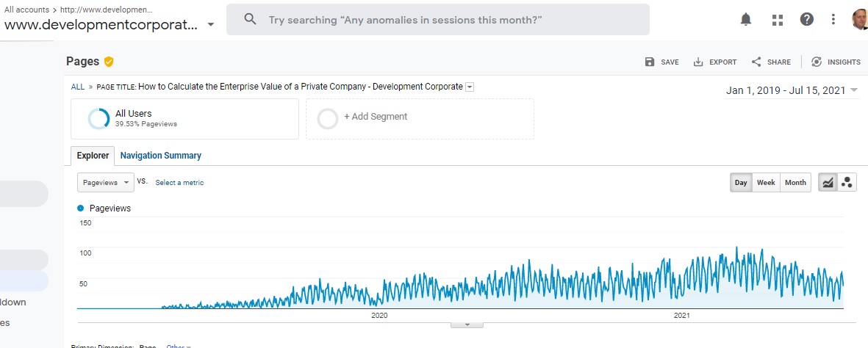Set the chart granularity to Day
Screen dimensions: 868x348
click(741, 183)
